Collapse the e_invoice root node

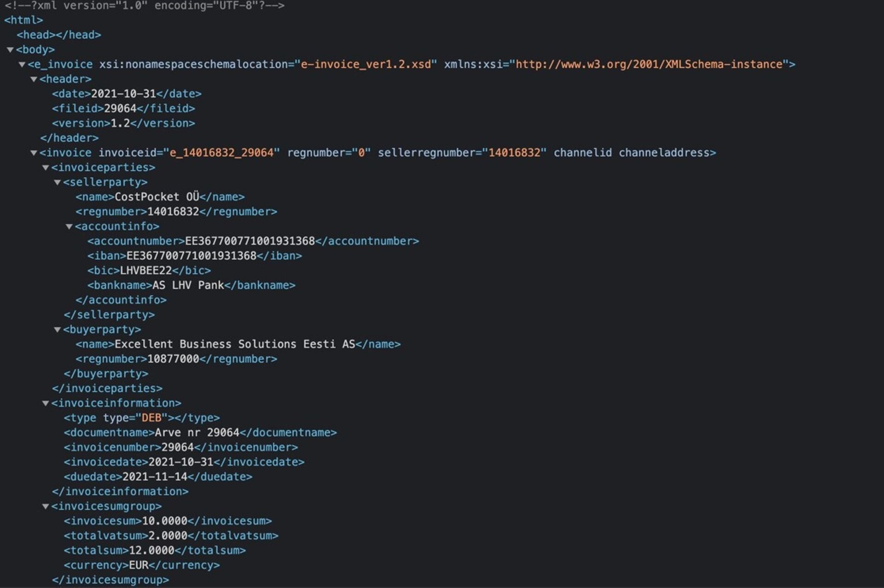tap(22, 64)
